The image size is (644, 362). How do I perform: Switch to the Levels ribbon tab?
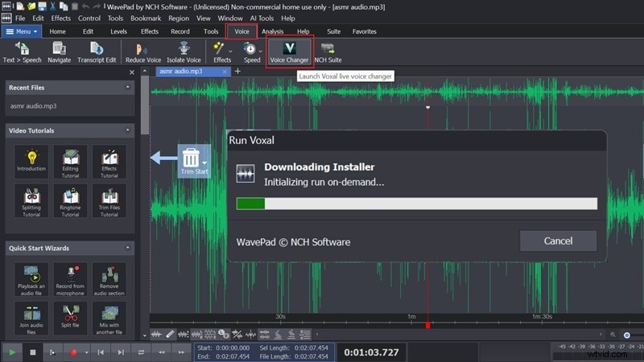pos(118,31)
